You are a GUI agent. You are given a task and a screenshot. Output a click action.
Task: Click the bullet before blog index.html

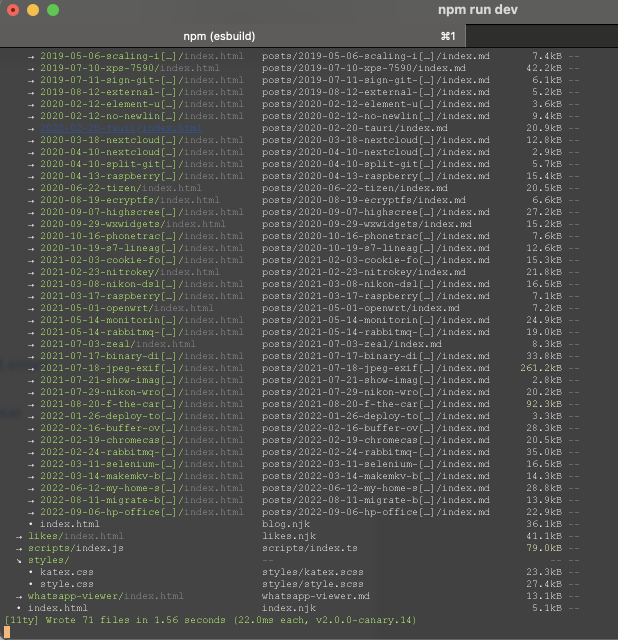(x=31, y=524)
